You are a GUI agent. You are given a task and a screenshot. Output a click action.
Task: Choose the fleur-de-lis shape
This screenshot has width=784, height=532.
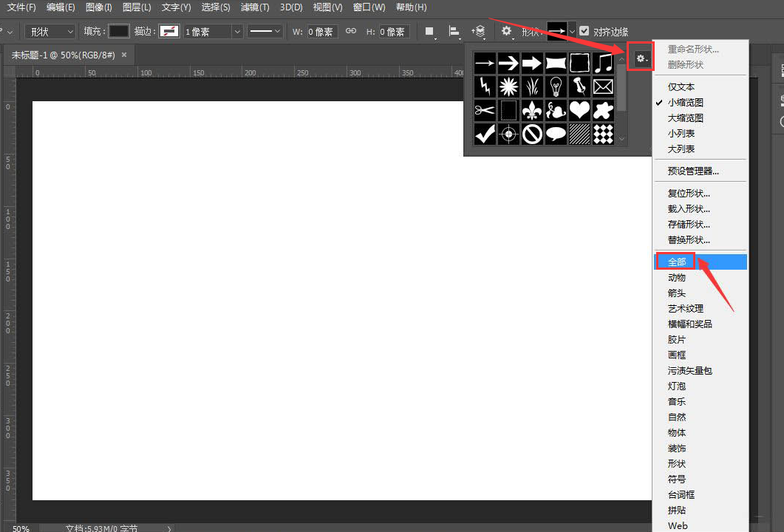[532, 111]
